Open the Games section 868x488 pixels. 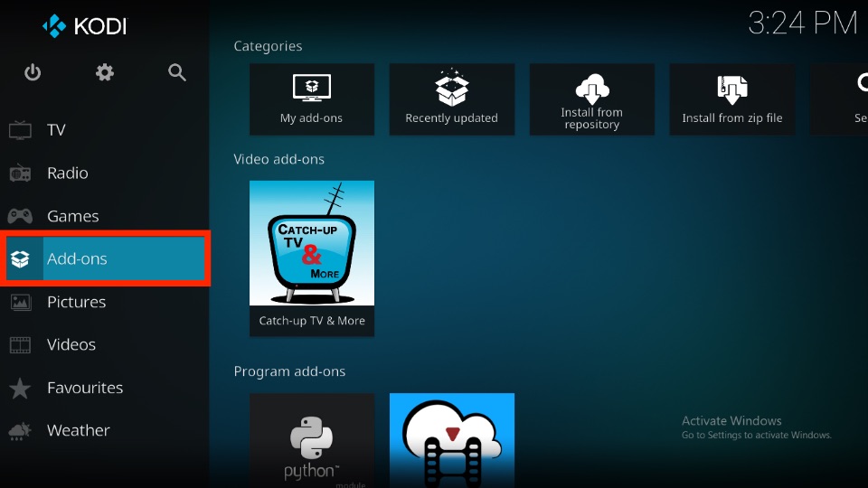click(105, 216)
